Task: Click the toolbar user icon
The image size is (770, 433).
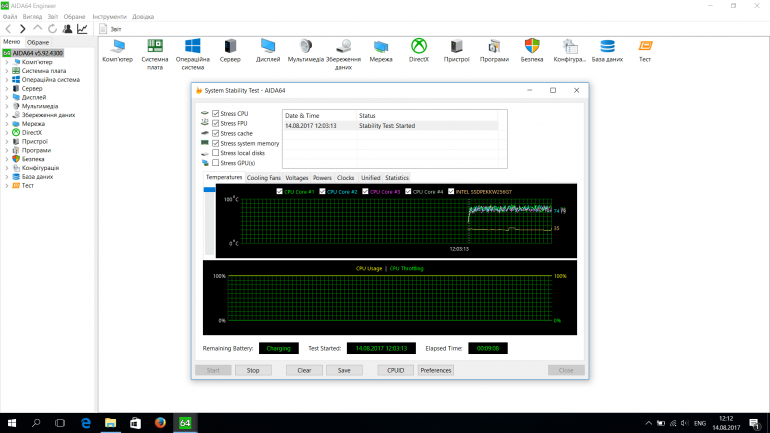Action: point(67,29)
